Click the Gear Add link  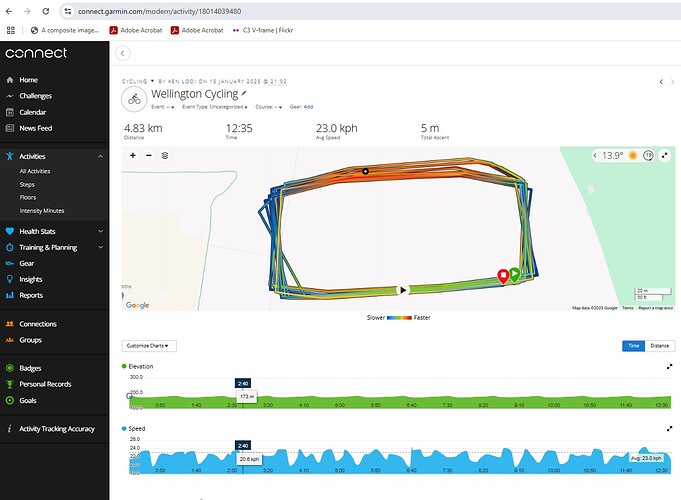point(308,107)
